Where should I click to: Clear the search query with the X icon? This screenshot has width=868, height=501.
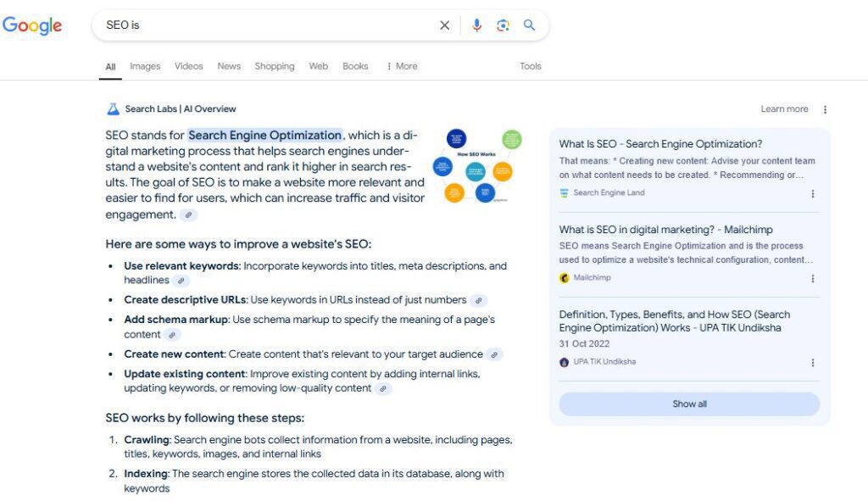click(444, 25)
